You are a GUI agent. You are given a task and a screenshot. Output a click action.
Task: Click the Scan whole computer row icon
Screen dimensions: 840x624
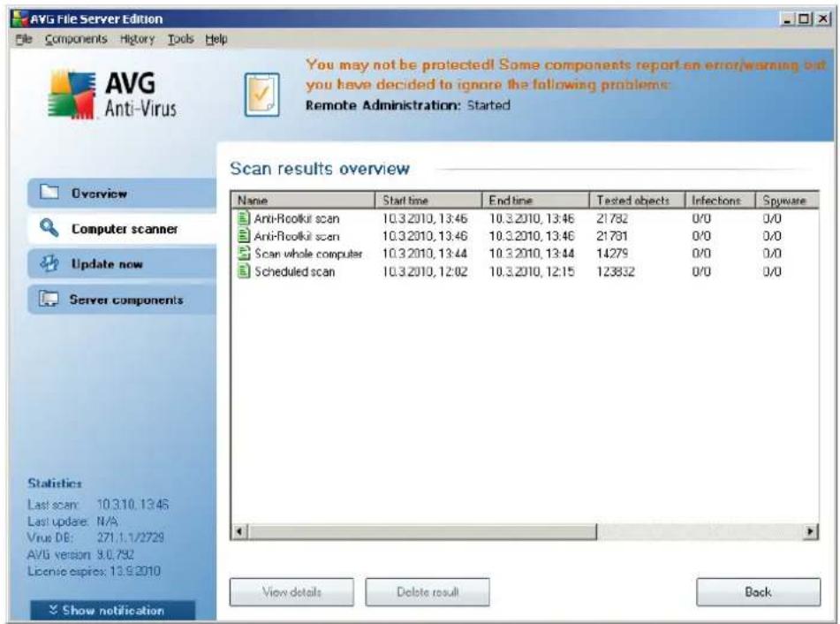click(244, 254)
